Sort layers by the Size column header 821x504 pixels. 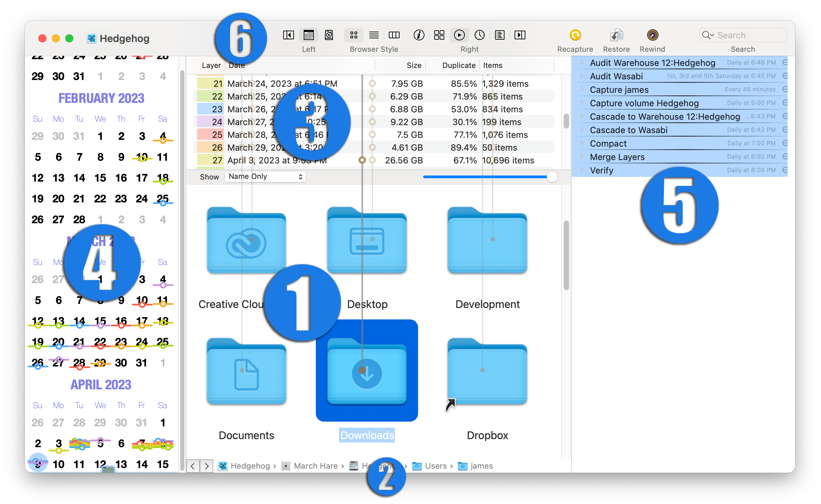[x=414, y=65]
